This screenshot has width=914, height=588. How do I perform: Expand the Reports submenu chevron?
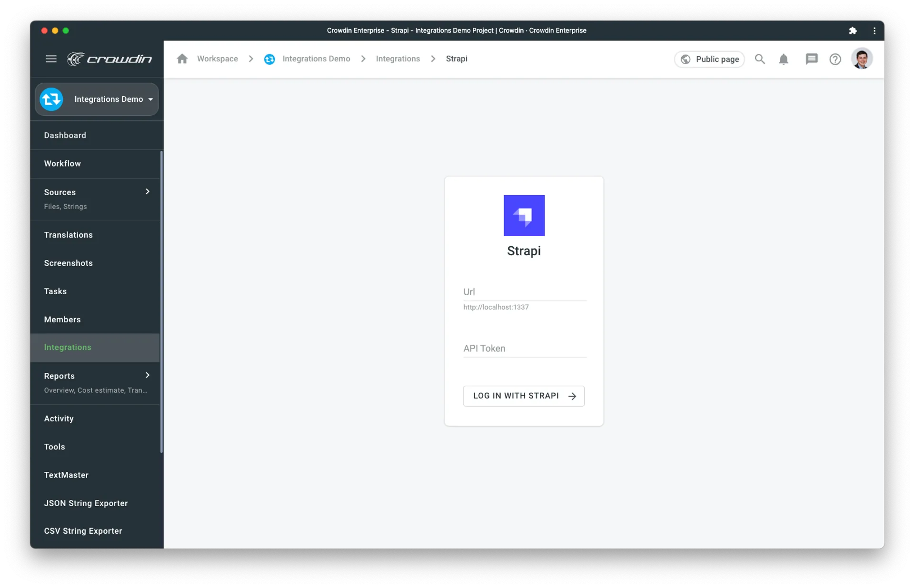148,375
